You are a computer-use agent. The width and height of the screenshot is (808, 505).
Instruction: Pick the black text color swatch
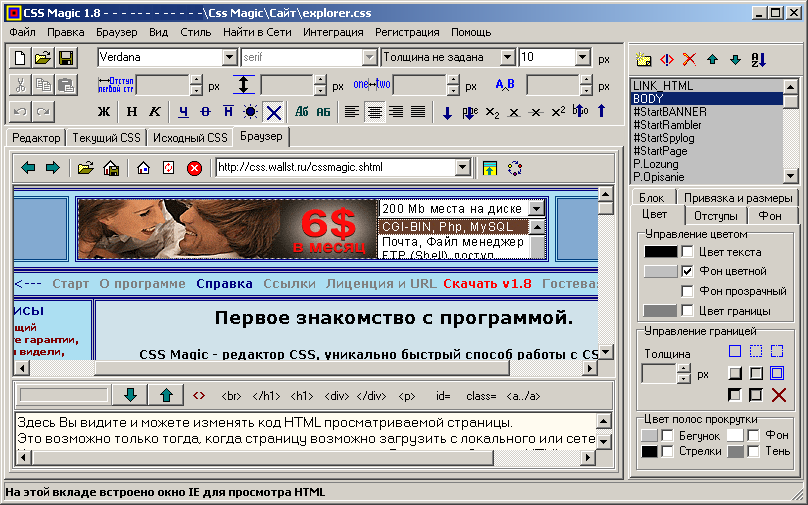[x=661, y=252]
